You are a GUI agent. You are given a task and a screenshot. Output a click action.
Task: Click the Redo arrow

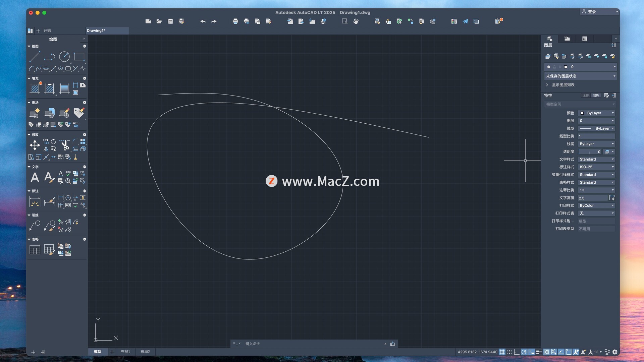point(214,21)
